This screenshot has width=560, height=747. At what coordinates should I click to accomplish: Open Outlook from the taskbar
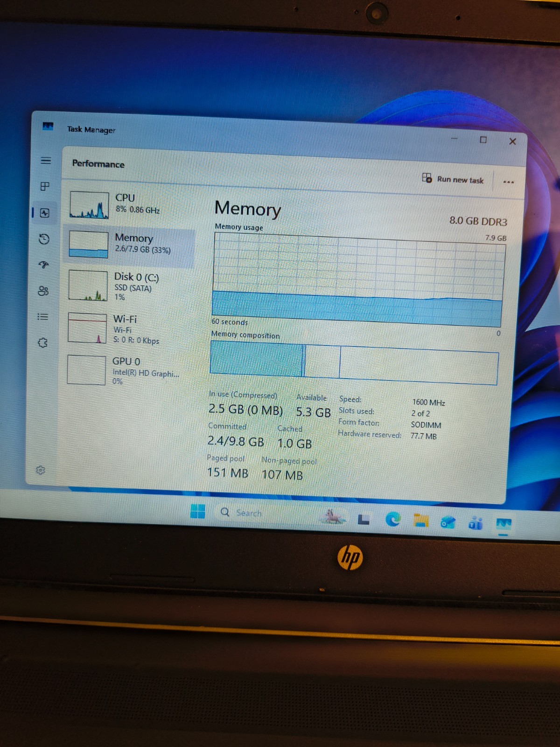[448, 522]
